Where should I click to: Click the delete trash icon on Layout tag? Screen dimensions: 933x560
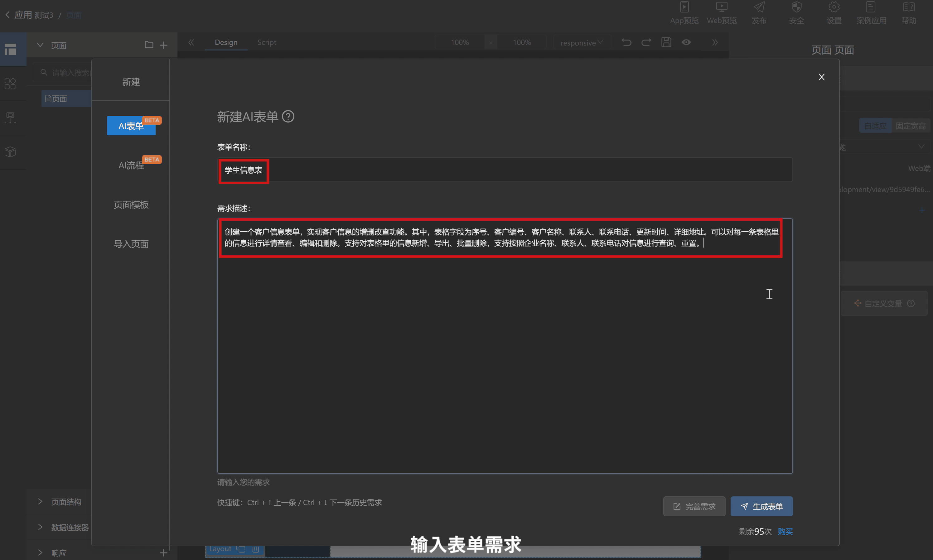pyautogui.click(x=255, y=549)
